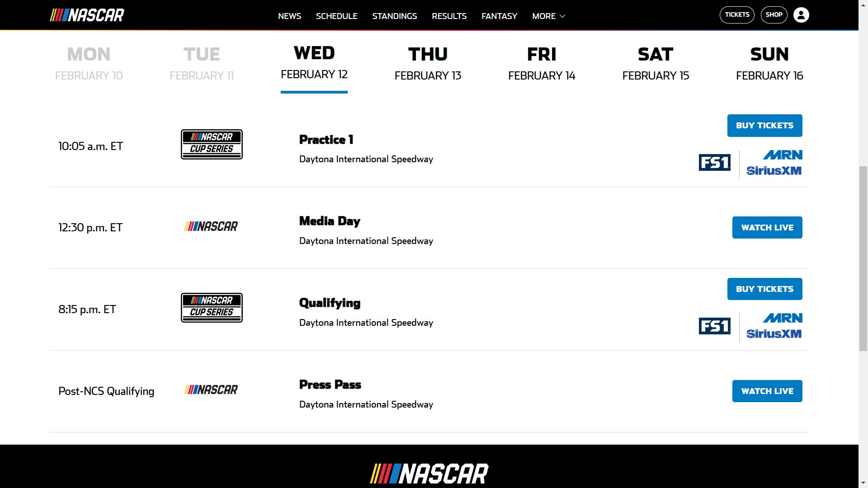Click NASCAR Cup Series logo for Qualifying
The height and width of the screenshot is (488, 868).
point(212,308)
